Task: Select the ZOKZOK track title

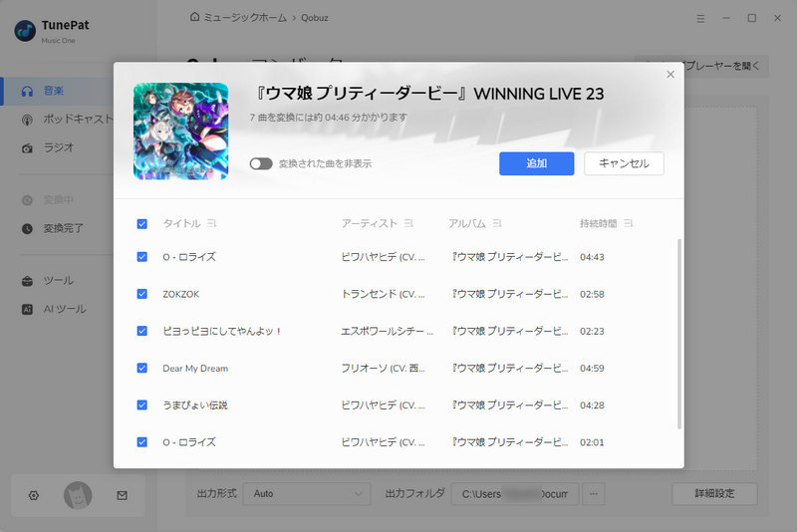Action: point(181,294)
